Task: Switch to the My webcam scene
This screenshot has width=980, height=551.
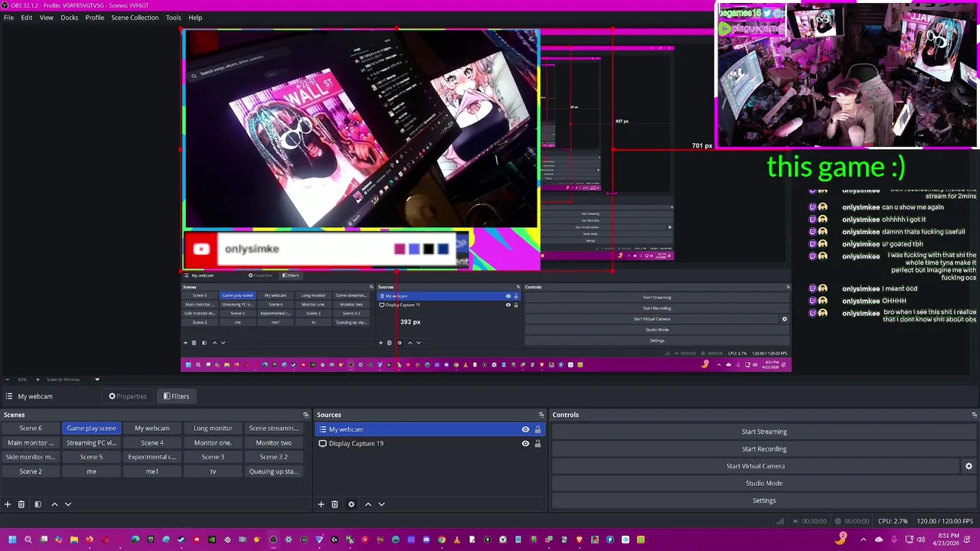Action: pos(152,429)
